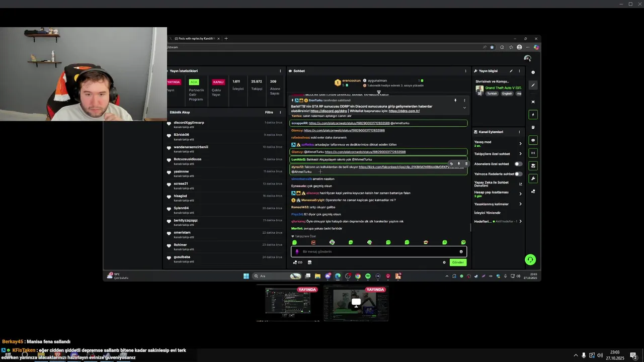Bookmark page with browser star icon
The image size is (644, 362).
(x=492, y=47)
